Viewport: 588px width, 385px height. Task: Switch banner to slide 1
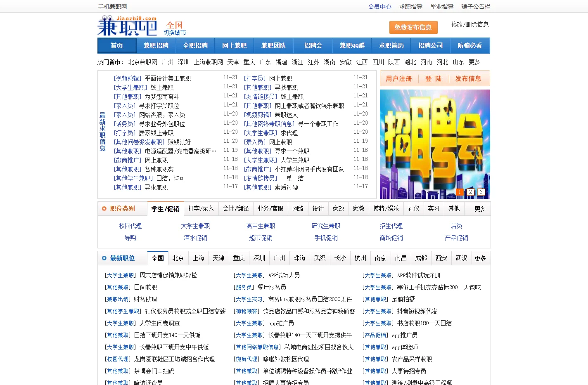(x=460, y=192)
